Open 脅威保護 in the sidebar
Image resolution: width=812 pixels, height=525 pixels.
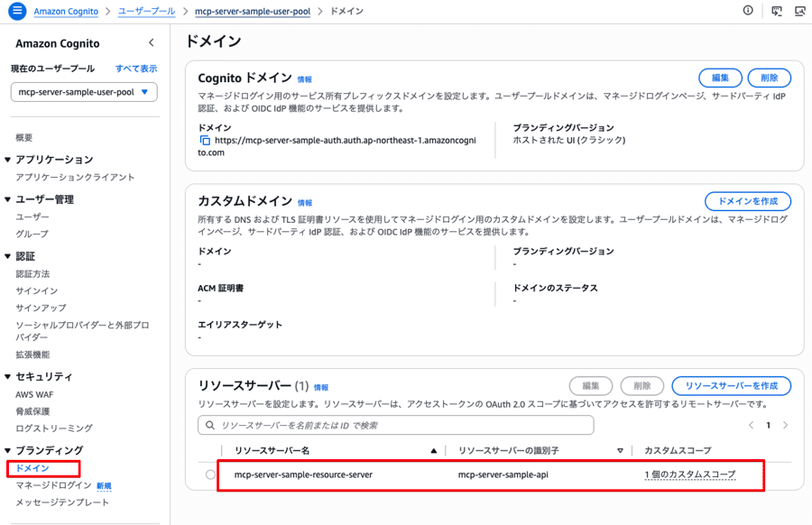click(x=32, y=411)
